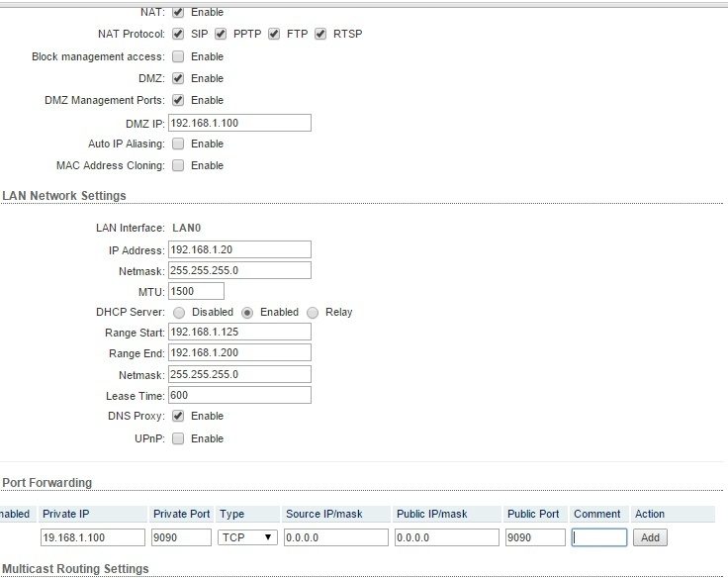
Task: Enable MAC Address Cloning checkbox
Action: [178, 165]
